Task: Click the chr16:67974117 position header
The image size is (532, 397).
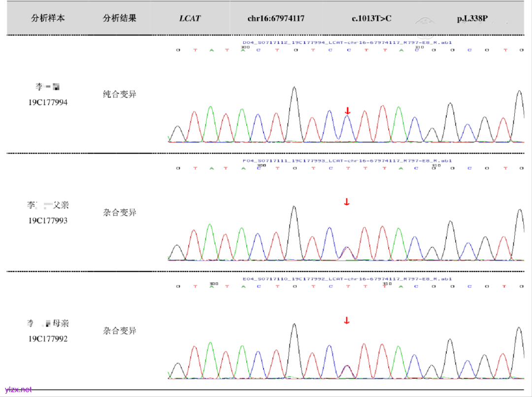Action: [276, 18]
